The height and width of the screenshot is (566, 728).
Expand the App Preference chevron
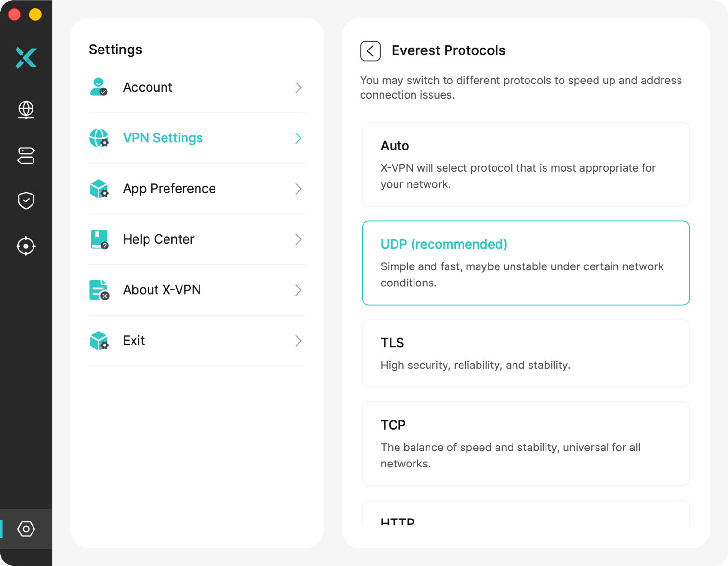(298, 189)
